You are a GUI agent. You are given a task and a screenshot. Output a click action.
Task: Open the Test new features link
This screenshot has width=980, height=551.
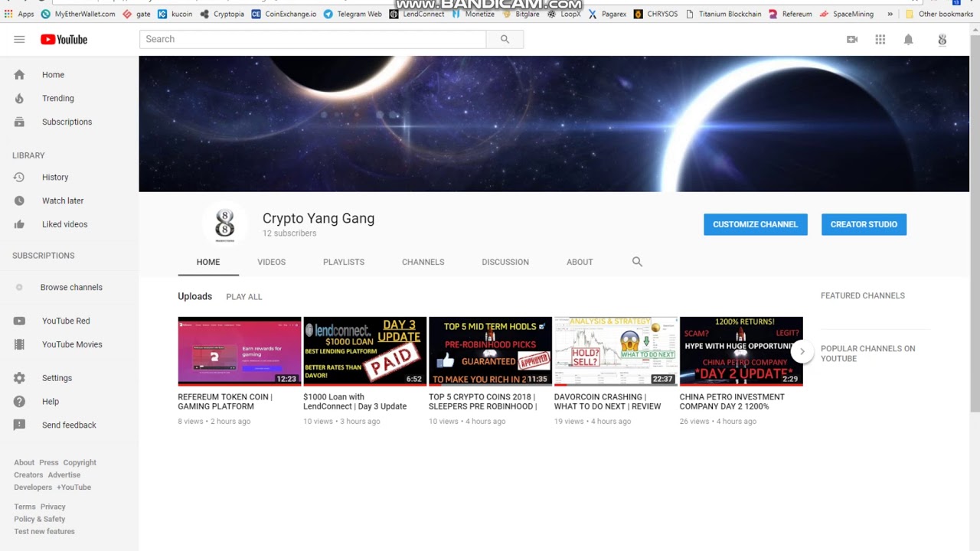point(44,531)
